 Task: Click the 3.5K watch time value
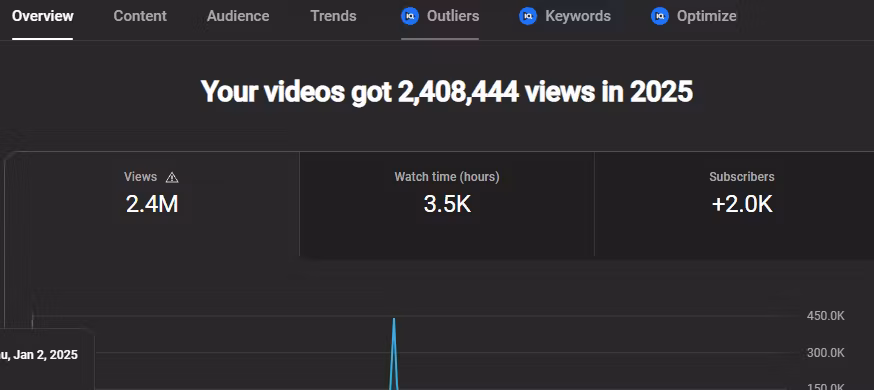447,204
